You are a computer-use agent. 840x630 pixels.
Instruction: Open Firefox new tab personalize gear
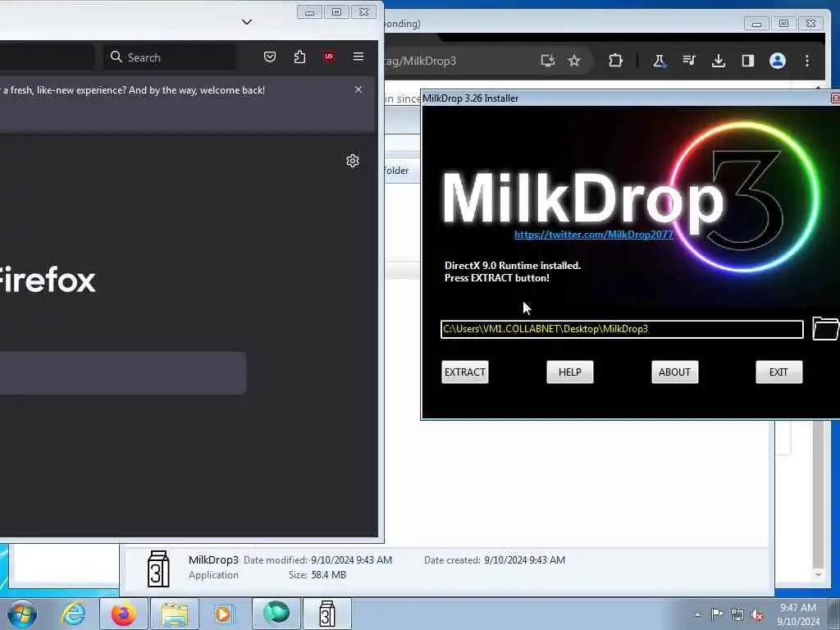click(352, 161)
